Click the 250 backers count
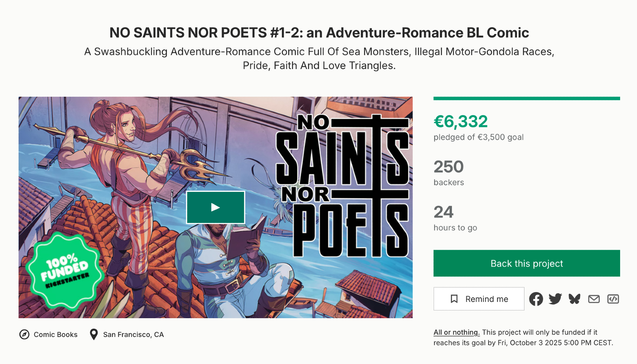This screenshot has width=637, height=364. click(448, 167)
